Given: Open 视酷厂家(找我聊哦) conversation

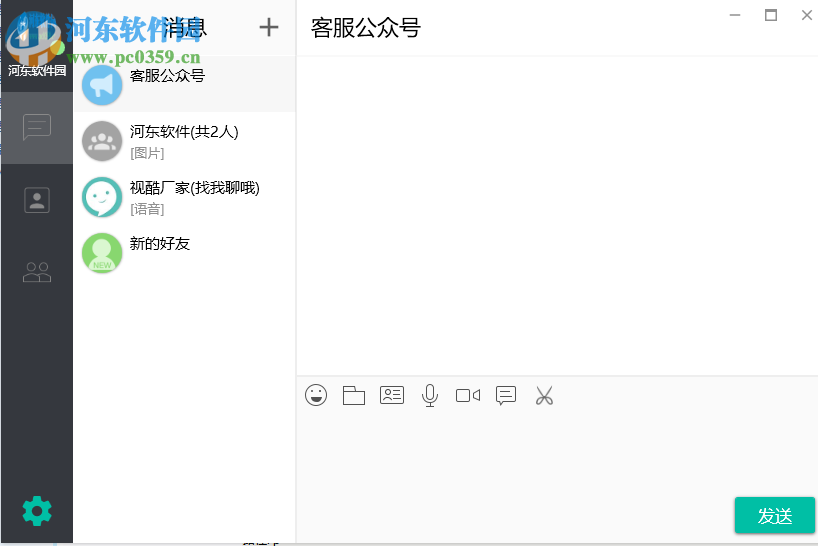Looking at the screenshot, I should pos(184,196).
